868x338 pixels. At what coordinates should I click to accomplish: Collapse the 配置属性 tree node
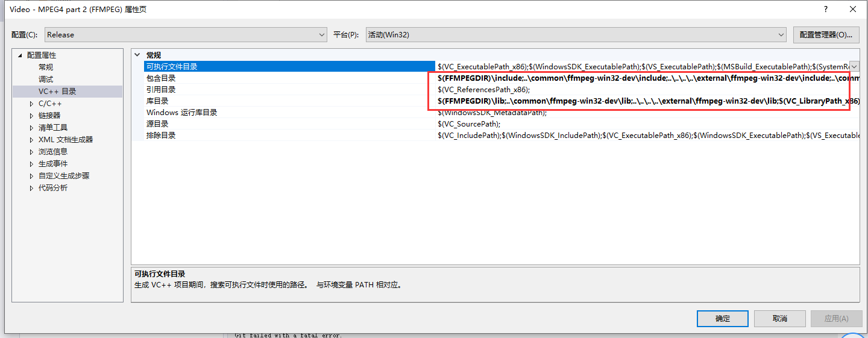tap(20, 55)
